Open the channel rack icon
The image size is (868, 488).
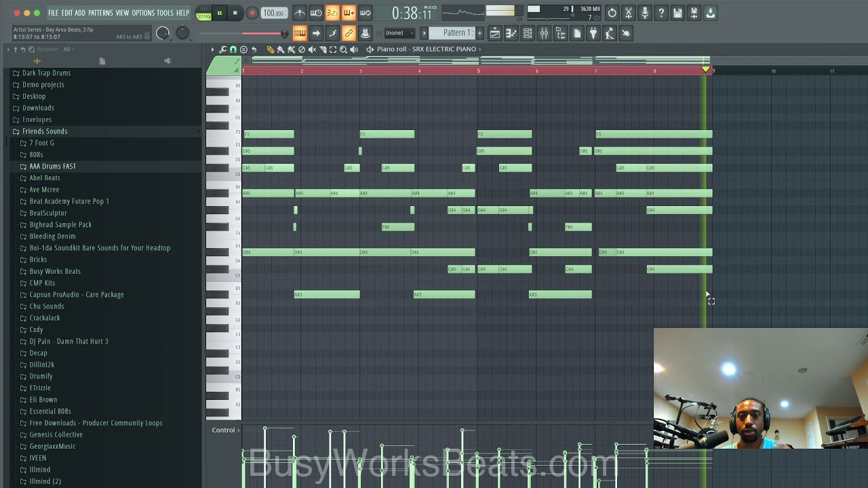coord(528,33)
